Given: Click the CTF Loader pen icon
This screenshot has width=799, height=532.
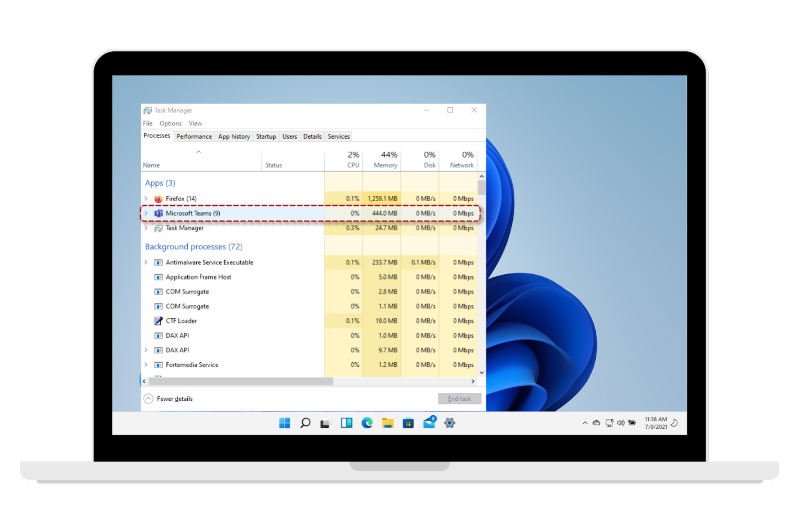Looking at the screenshot, I should click(x=158, y=321).
